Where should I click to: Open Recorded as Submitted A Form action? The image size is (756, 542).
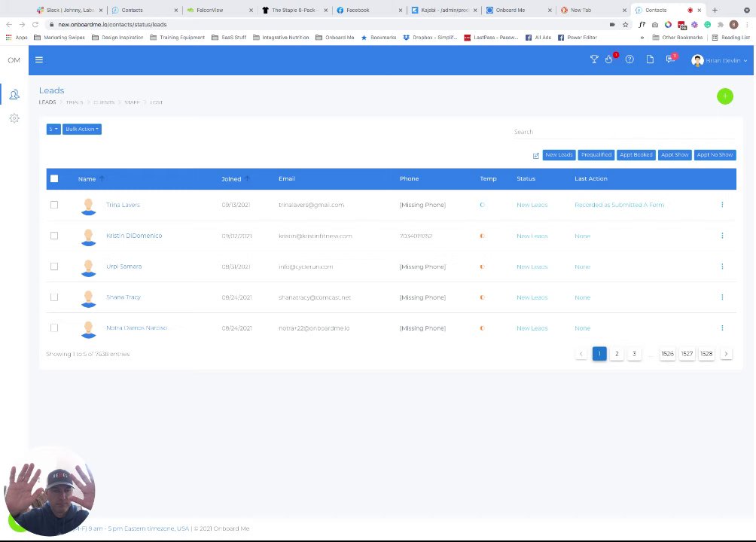pos(619,205)
